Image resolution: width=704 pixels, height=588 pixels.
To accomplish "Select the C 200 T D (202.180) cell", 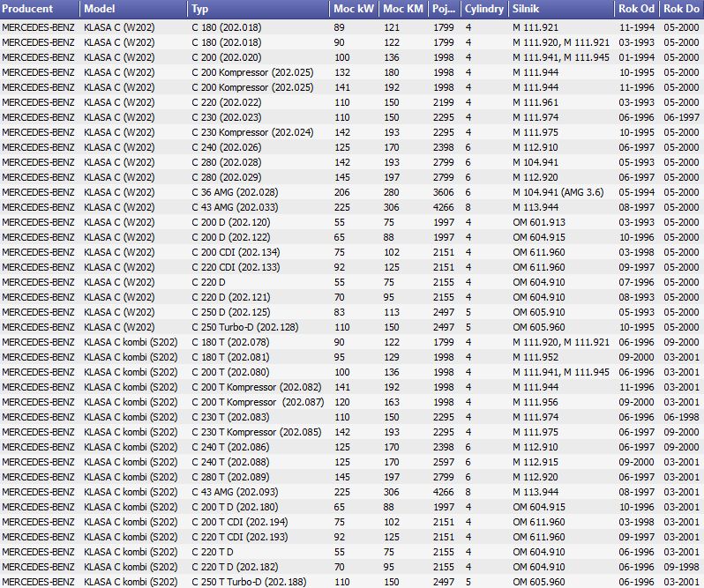I will 235,507.
